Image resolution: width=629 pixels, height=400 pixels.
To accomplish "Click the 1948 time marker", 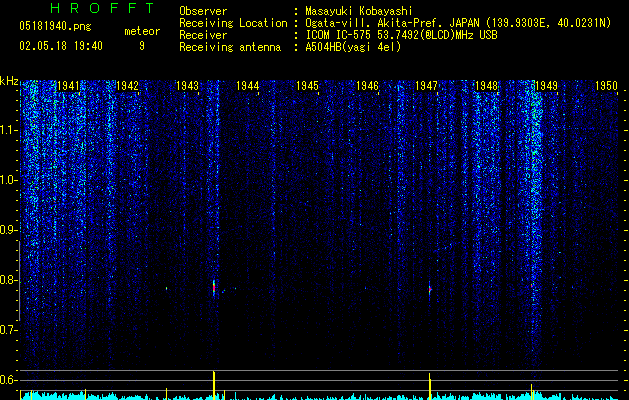I will coord(486,85).
